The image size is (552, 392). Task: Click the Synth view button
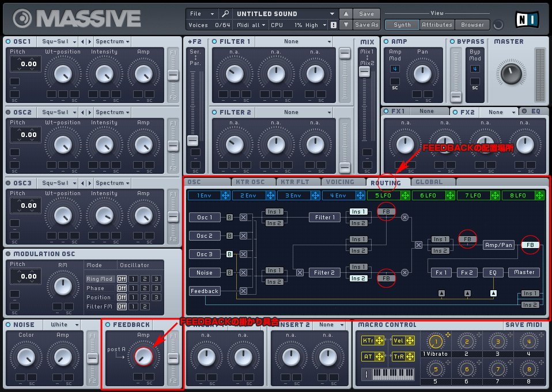[x=402, y=25]
